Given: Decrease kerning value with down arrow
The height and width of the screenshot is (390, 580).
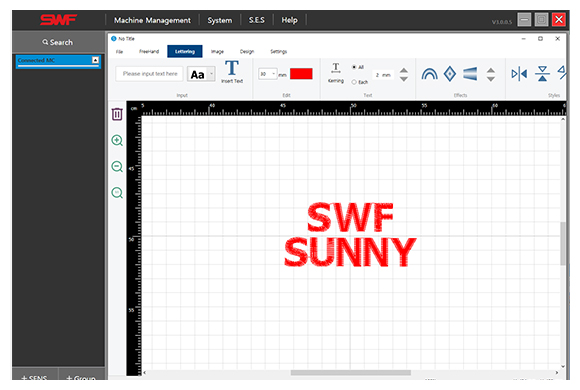Looking at the screenshot, I should 404,79.
